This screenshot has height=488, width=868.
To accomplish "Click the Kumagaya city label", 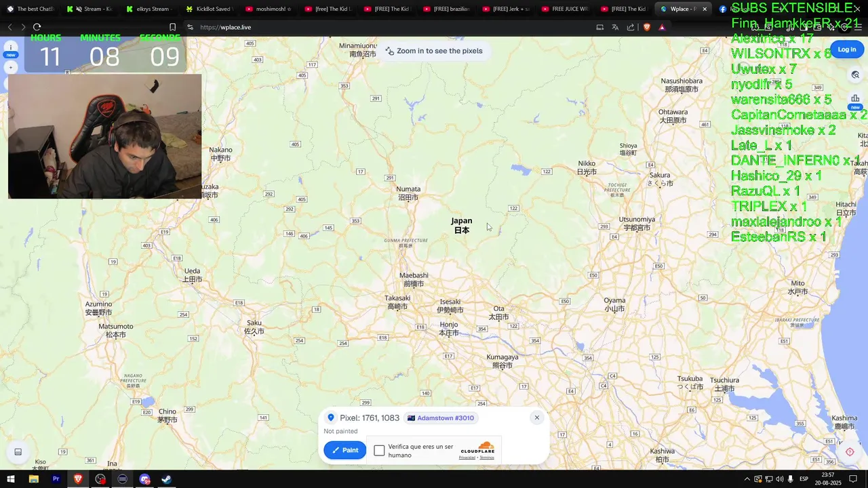I will point(502,361).
